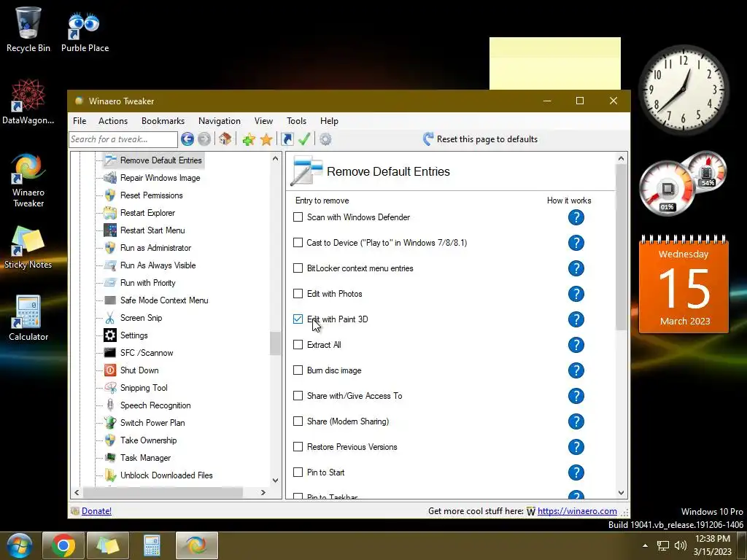Tick Share with/Give Access To checkbox

[x=298, y=396]
